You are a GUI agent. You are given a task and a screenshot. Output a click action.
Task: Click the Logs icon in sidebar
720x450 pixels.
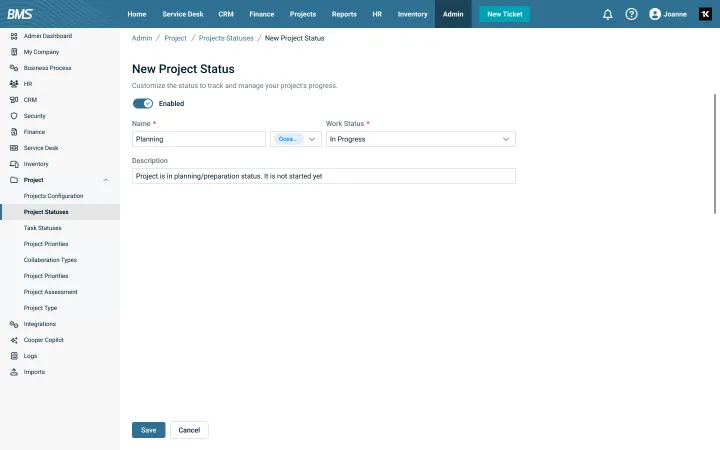[x=14, y=356]
